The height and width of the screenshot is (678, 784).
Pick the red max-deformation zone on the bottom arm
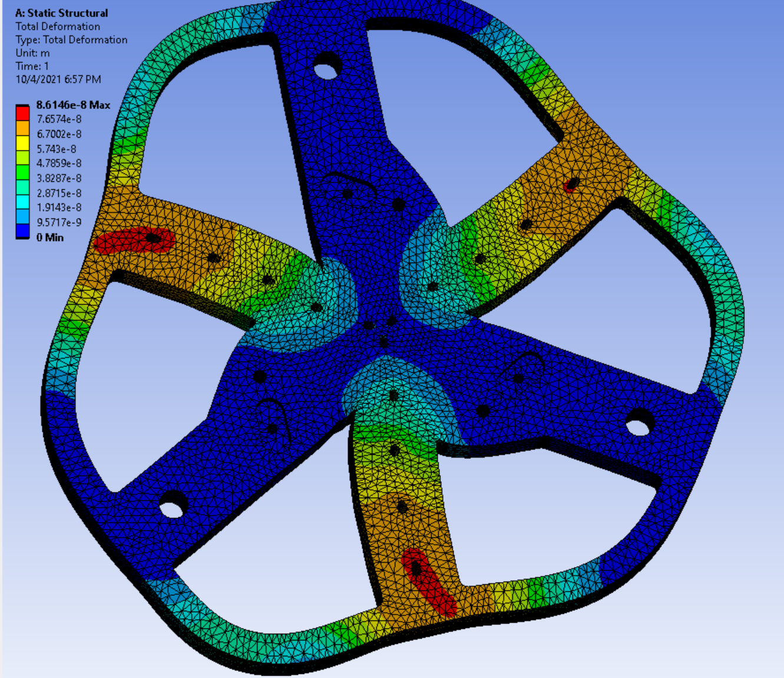point(428,583)
